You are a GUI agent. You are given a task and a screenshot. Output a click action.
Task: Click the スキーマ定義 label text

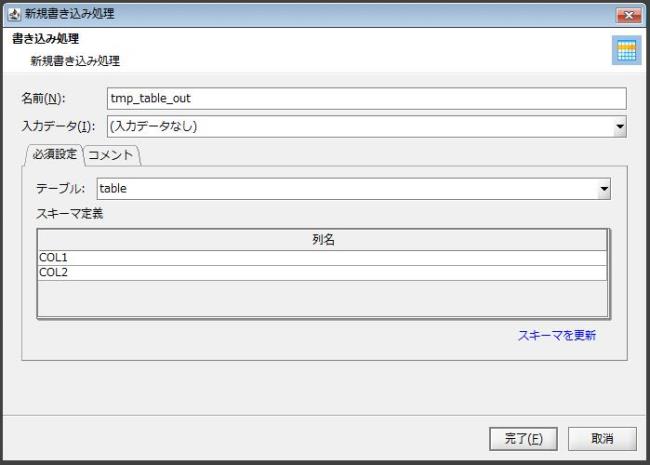pos(70,213)
